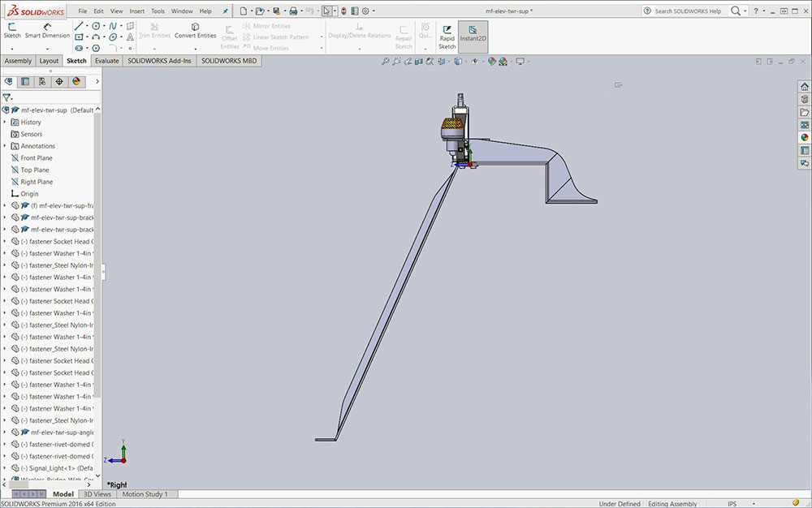Select the Smart Dimension tool
812x508 pixels.
coord(47,31)
